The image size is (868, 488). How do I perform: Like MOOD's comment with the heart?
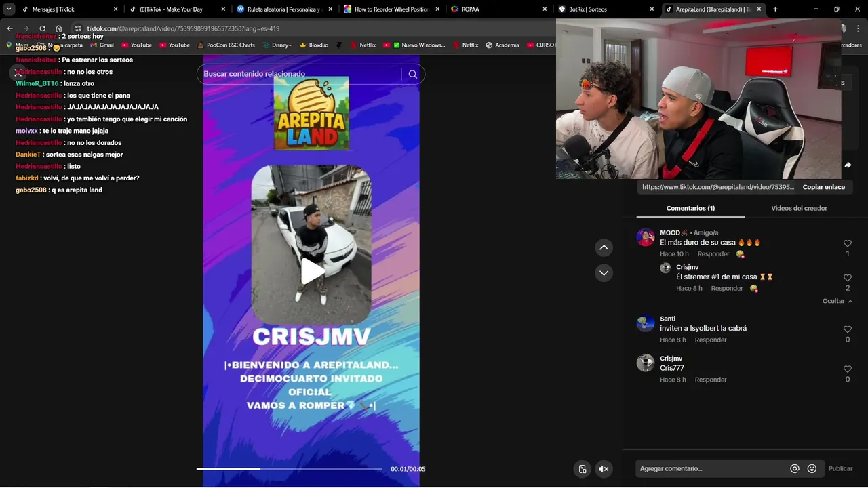pyautogui.click(x=848, y=243)
